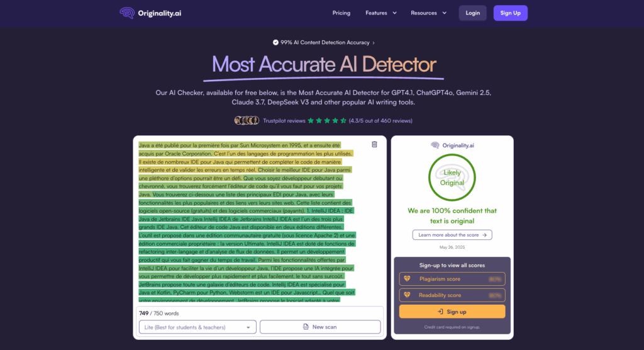Open the Lite model selection dropdown

click(197, 327)
